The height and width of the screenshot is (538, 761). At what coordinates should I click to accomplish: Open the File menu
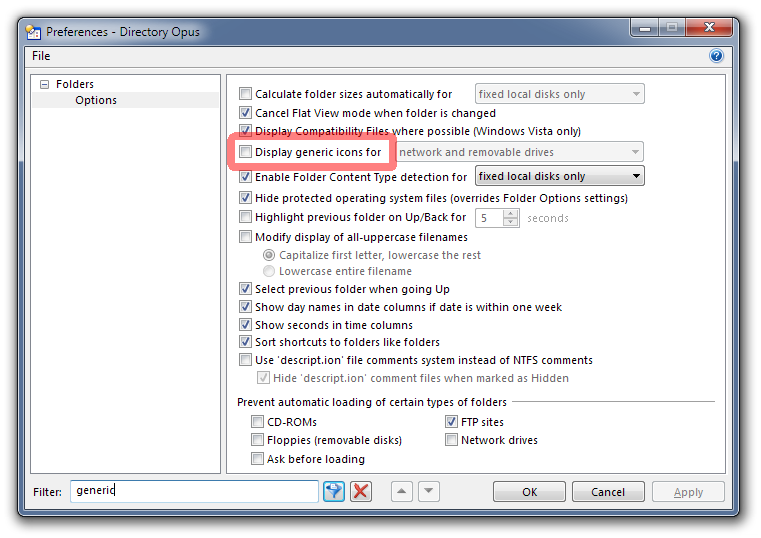41,56
